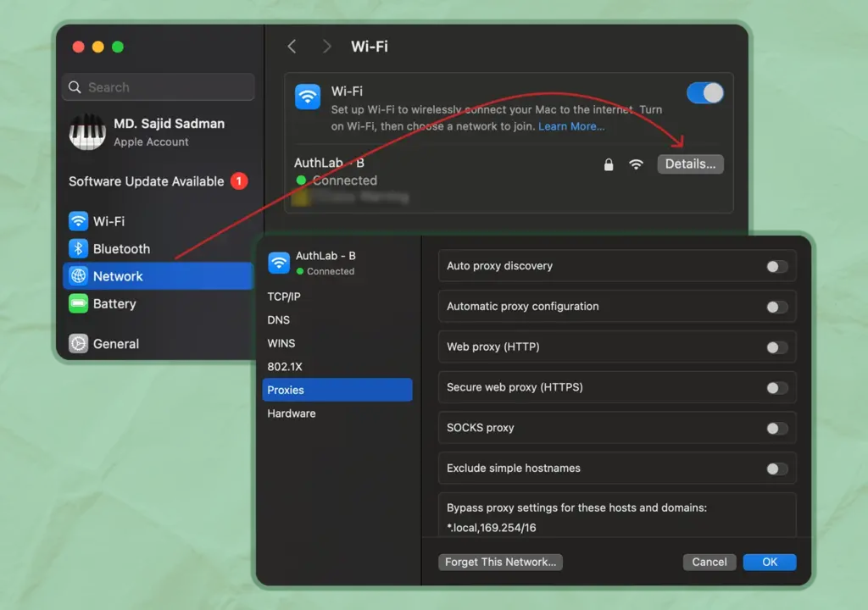
Task: Click the Bluetooth icon in the sidebar
Action: pos(78,248)
